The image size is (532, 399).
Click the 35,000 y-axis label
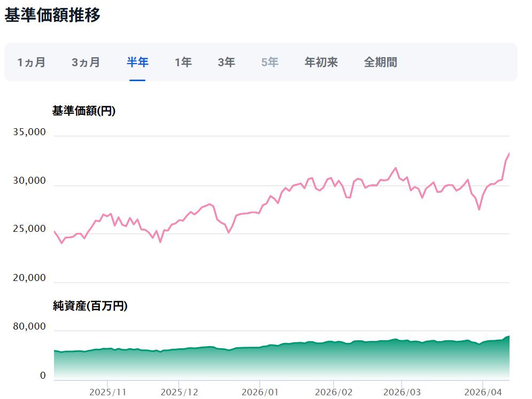click(29, 132)
